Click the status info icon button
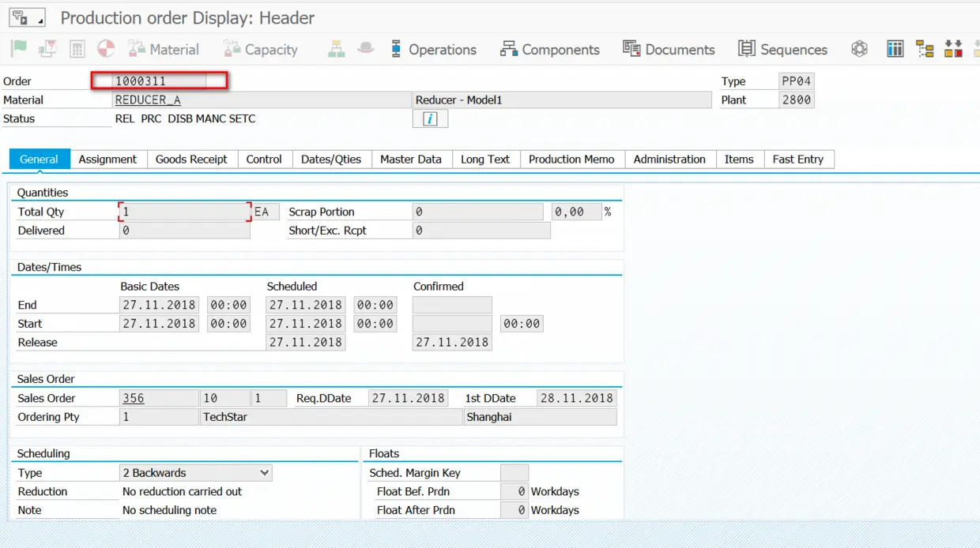 430,118
